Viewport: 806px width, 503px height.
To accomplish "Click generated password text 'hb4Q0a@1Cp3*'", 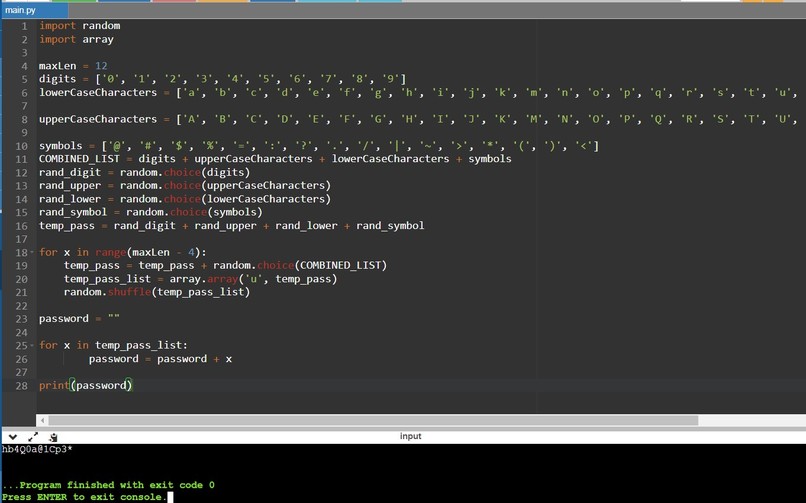I will pos(37,450).
